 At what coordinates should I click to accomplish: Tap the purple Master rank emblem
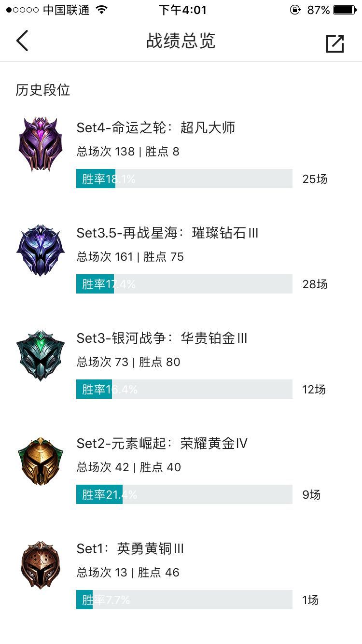41,144
